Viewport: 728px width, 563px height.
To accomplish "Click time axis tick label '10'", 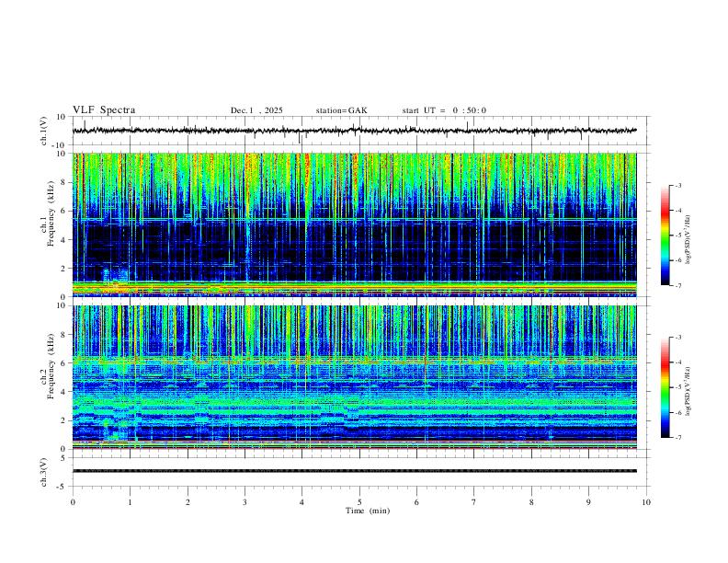I will [646, 502].
